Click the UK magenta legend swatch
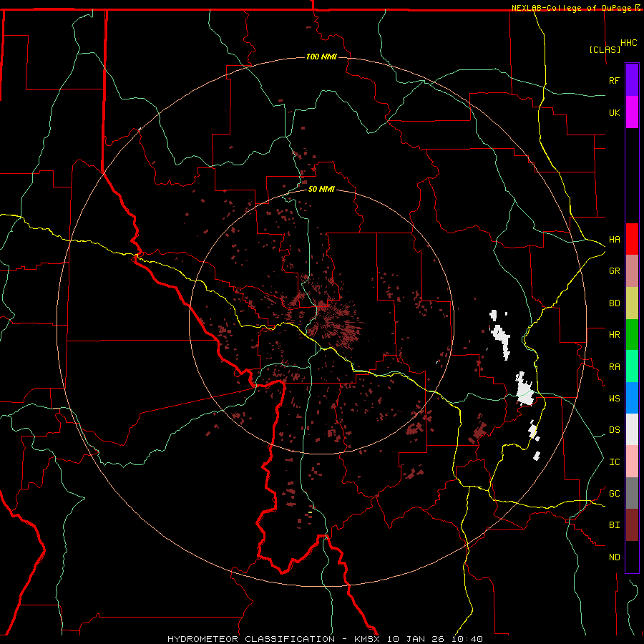This screenshot has height=644, width=644. click(632, 112)
